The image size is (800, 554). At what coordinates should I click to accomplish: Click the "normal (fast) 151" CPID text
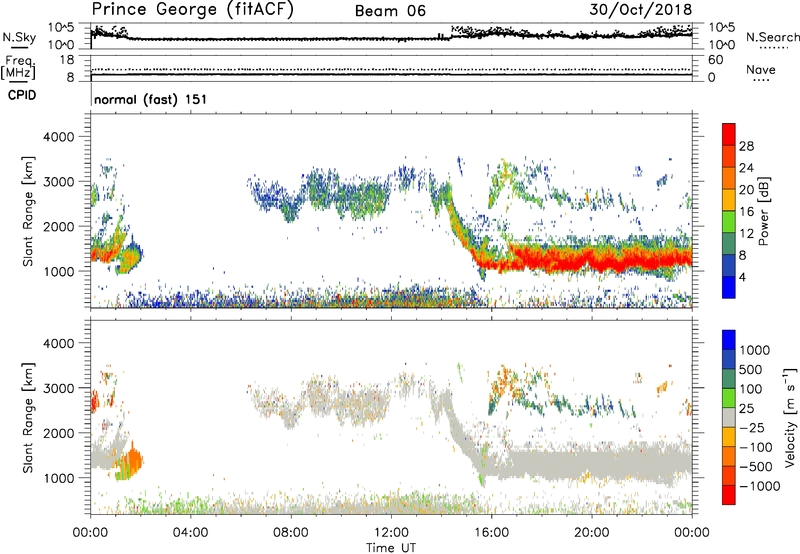click(x=151, y=99)
